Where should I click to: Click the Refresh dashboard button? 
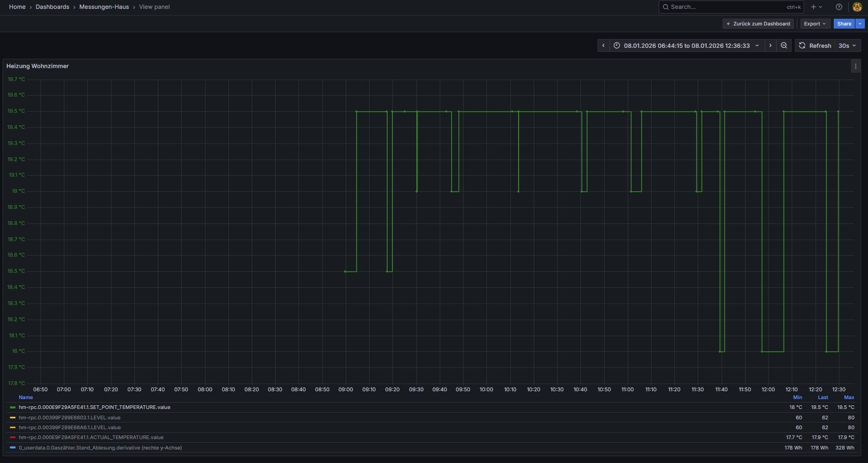815,46
